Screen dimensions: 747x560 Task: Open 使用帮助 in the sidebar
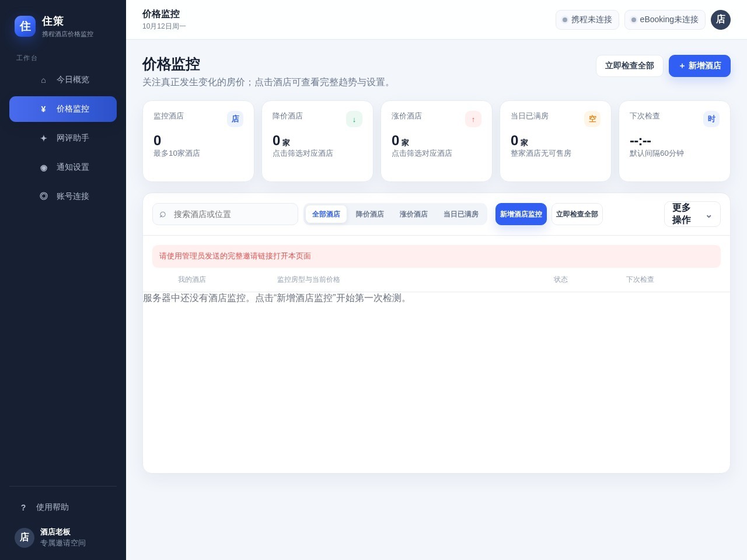click(63, 508)
